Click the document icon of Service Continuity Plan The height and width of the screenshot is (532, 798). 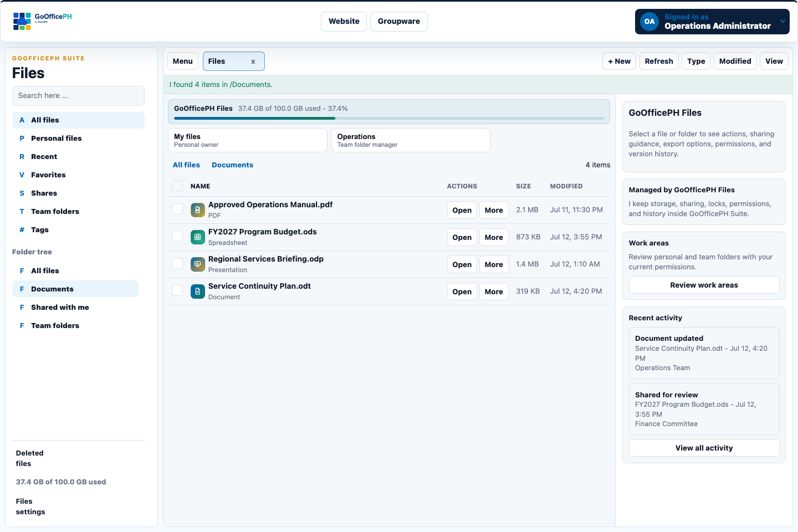pos(198,291)
